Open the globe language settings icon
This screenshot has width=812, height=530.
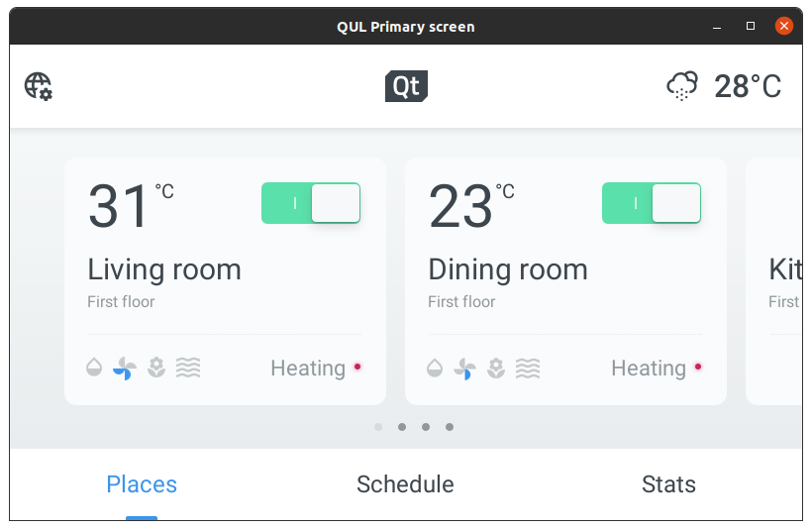pyautogui.click(x=39, y=86)
